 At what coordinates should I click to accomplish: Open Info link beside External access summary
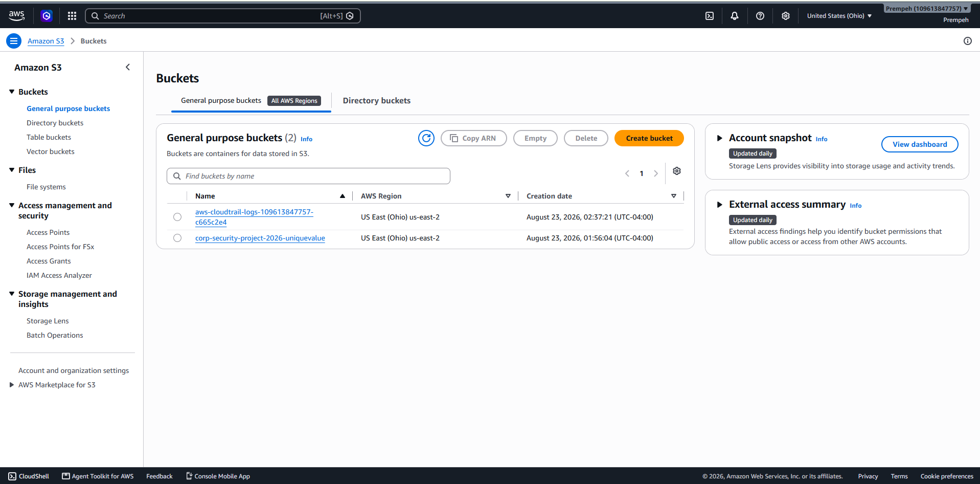click(856, 206)
